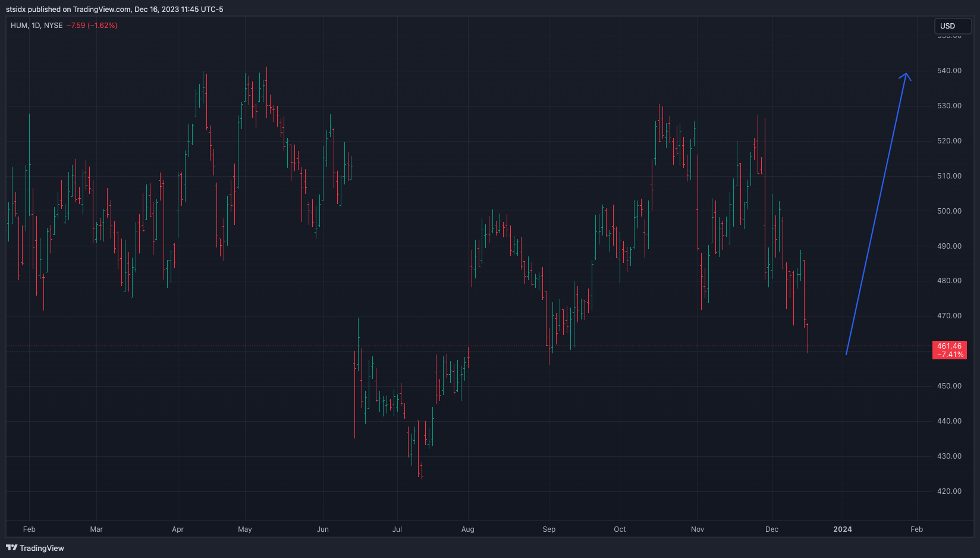Click the Apr label on the time axis
Screen dimensions: 980x558
coord(178,529)
